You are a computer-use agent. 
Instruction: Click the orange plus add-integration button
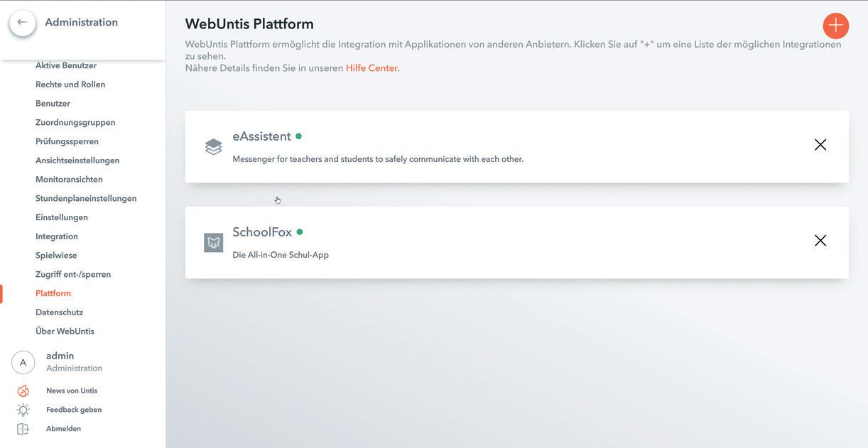(x=835, y=26)
